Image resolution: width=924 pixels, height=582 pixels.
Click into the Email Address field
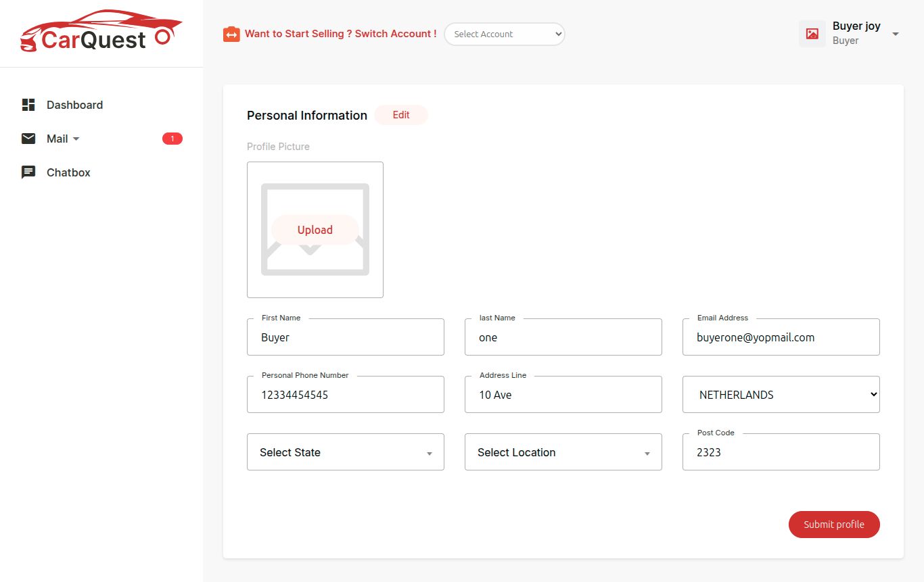(x=781, y=337)
